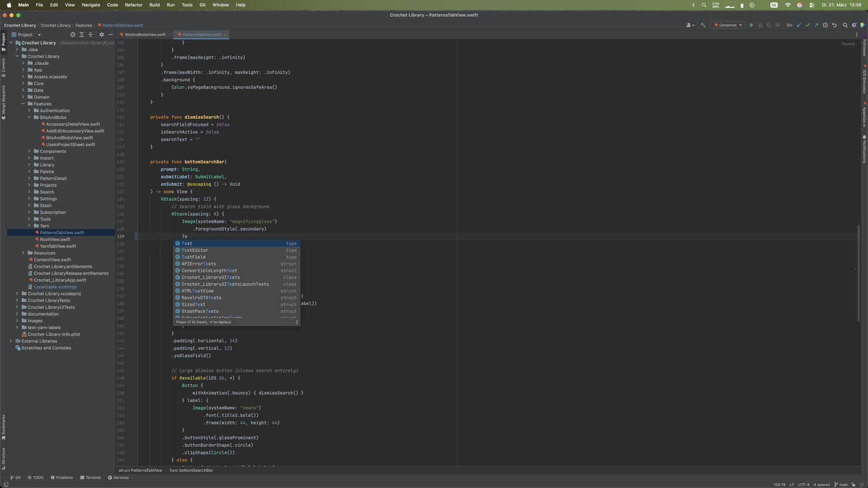Open the Unnamed run configuration dropdown
Viewport: 868px width, 488px height.
tap(728, 25)
